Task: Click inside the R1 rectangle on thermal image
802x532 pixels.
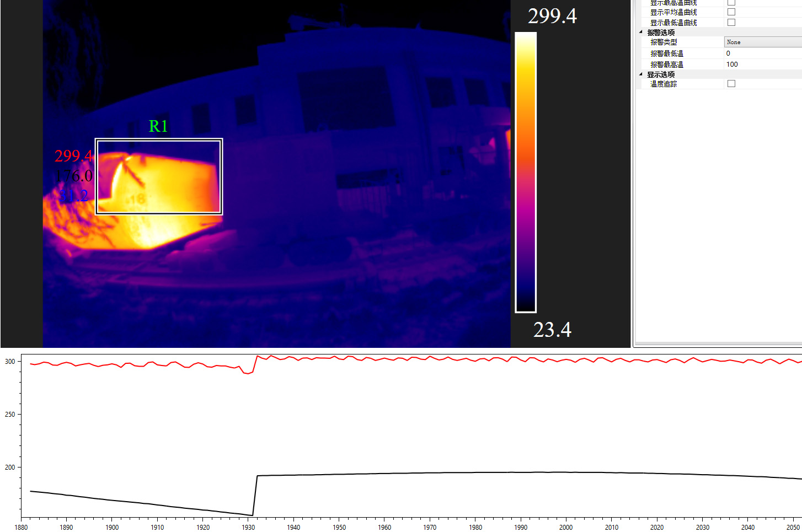Action: (x=159, y=176)
